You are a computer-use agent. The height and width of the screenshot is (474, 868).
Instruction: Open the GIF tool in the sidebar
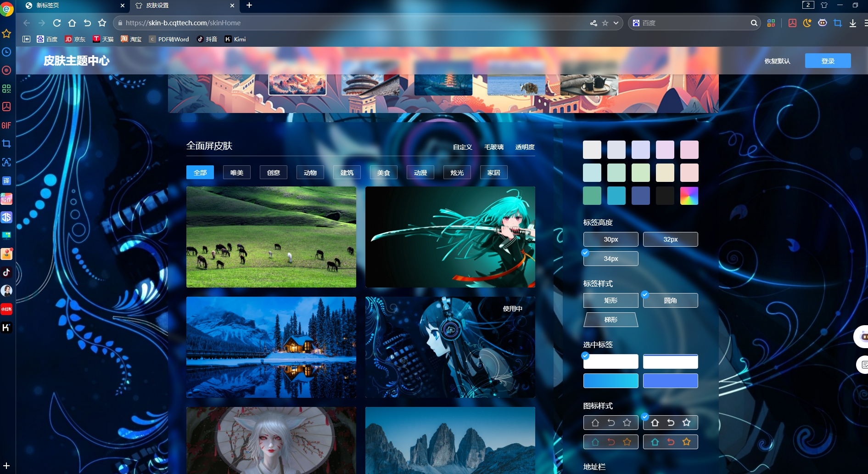6,125
